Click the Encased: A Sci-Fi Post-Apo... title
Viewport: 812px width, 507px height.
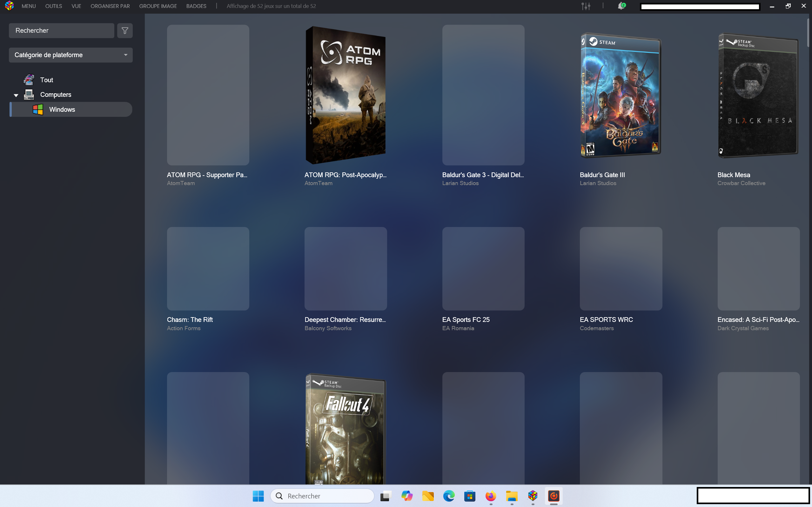759,320
